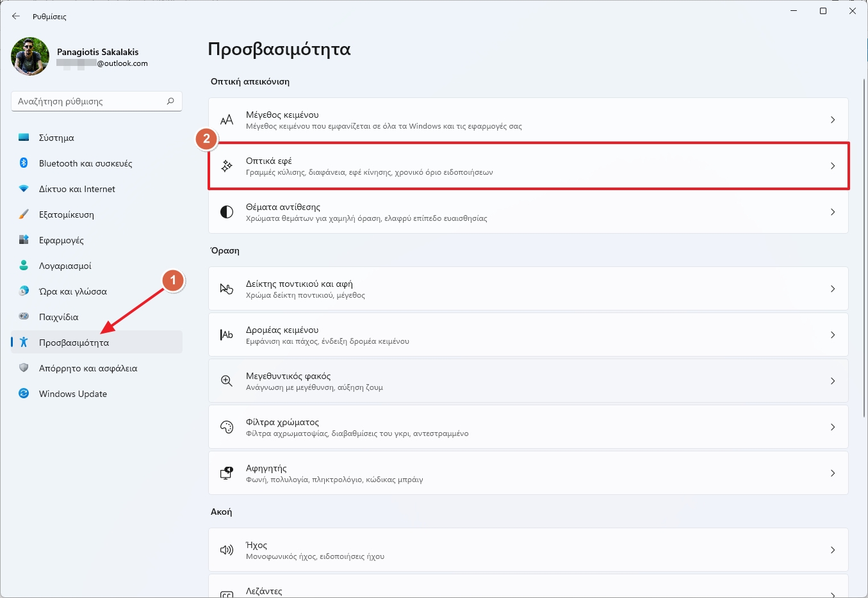Viewport: 868px width, 598px height.
Task: Open Σύστημα in the sidebar
Action: click(x=56, y=138)
